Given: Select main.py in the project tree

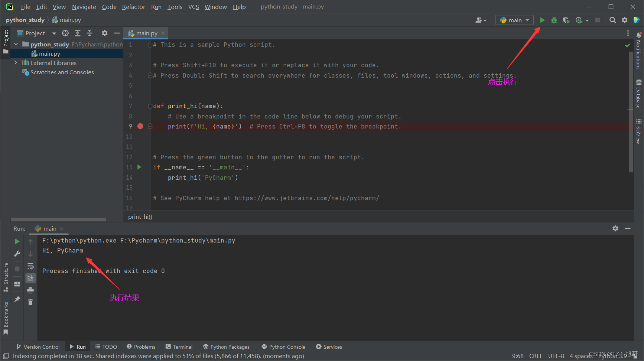Looking at the screenshot, I should [49, 53].
